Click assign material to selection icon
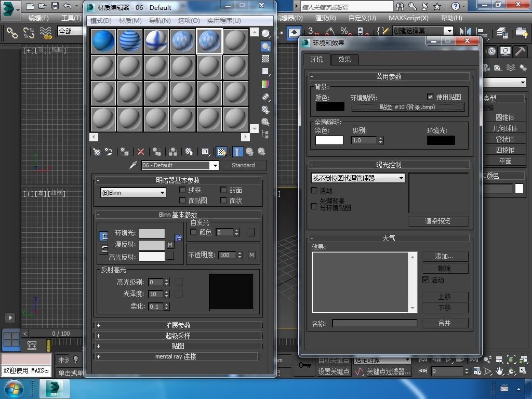Viewport: 532px width, 399px height. click(x=125, y=152)
